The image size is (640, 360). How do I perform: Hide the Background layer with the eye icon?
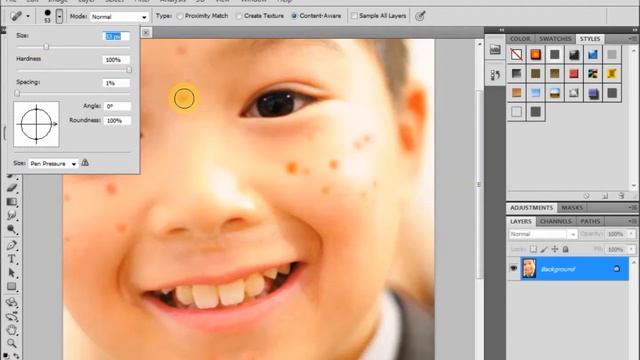point(513,268)
